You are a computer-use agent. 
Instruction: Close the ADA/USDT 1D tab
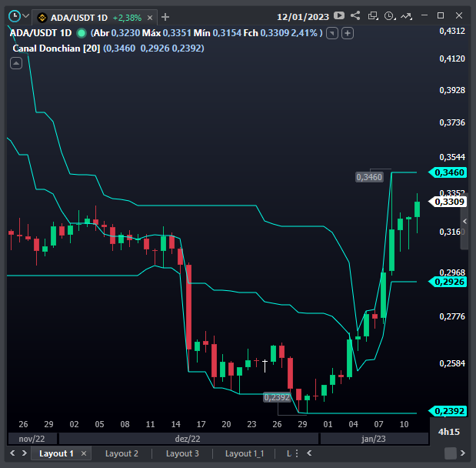click(x=150, y=18)
